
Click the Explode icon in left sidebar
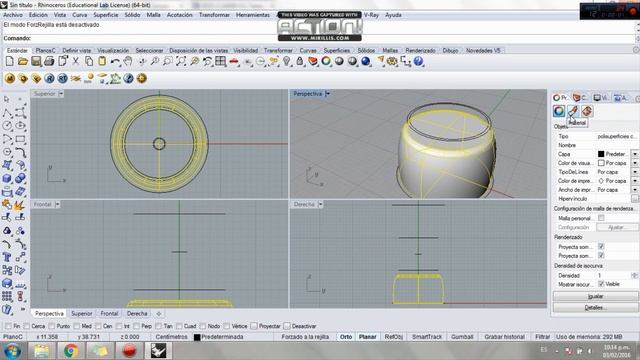pyautogui.click(x=20, y=204)
